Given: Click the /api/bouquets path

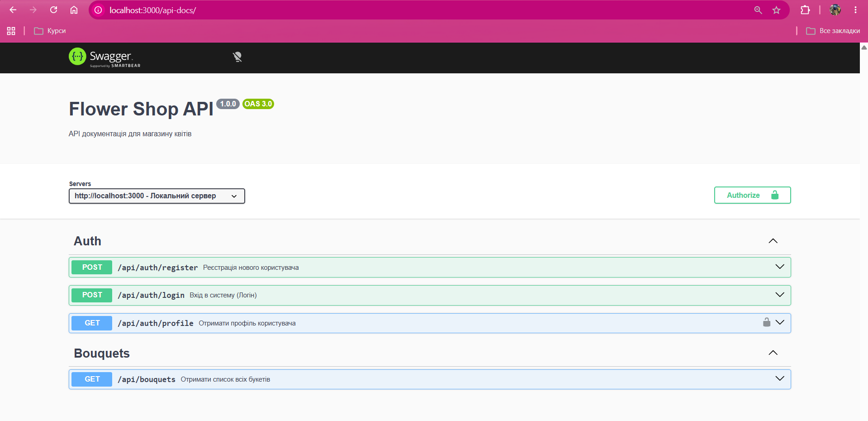Looking at the screenshot, I should 147,379.
